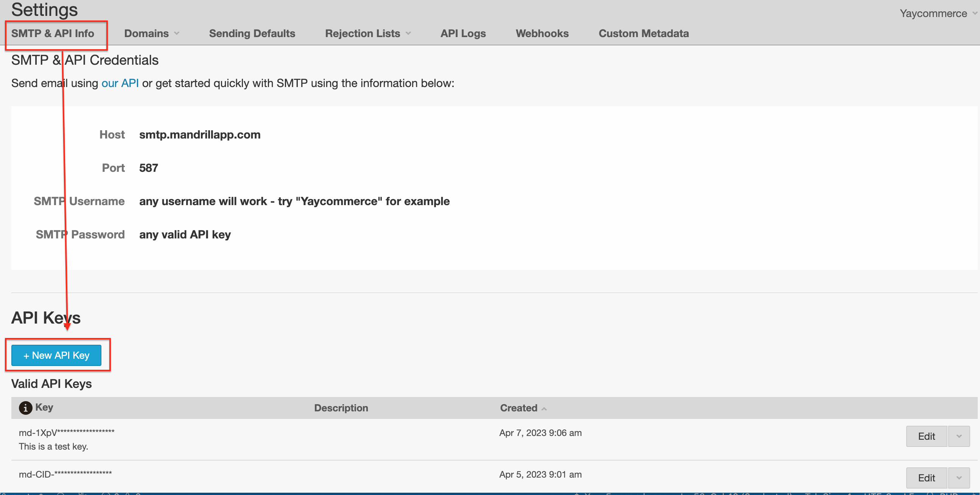Screen dimensions: 980x495
Task: Edit the md-CID API key
Action: 926,478
